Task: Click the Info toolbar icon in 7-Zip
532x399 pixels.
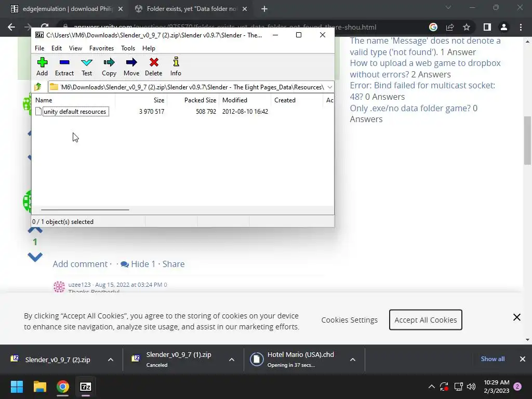Action: tap(176, 66)
